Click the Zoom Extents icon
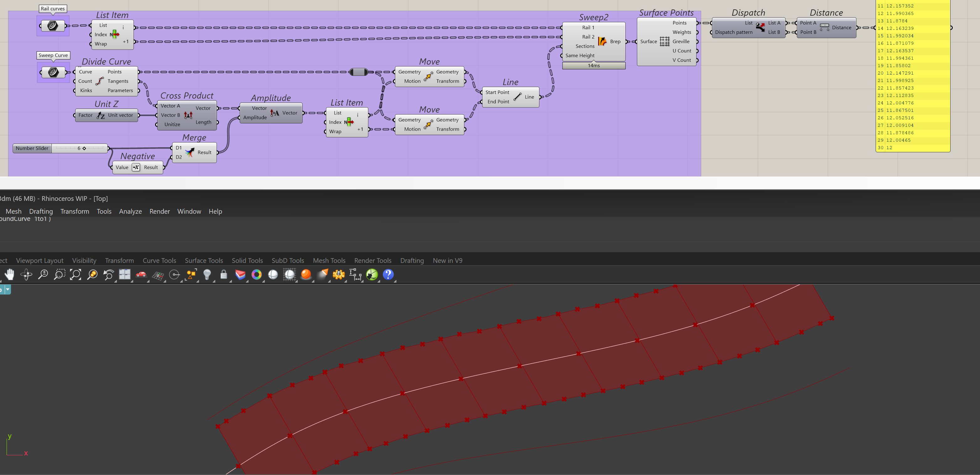 coord(75,274)
